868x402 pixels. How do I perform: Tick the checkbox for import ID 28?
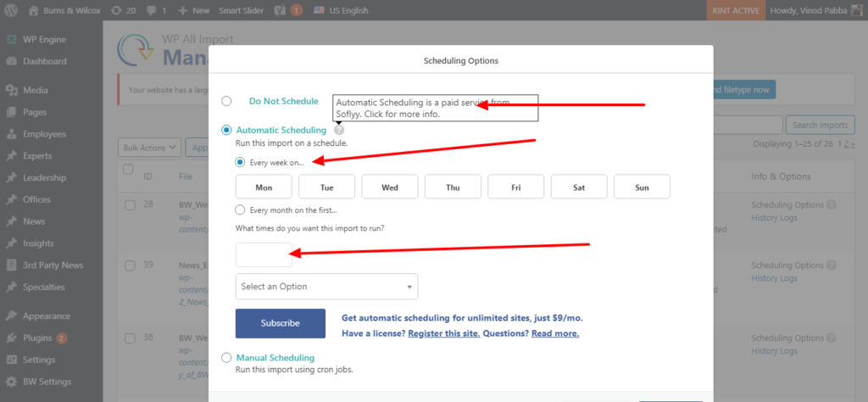click(130, 205)
